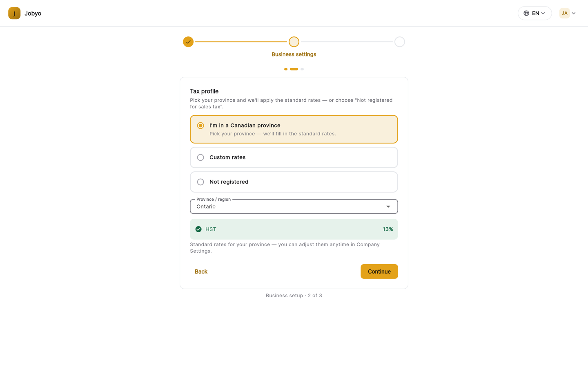Click the Jobyo brand name
Viewport: 588px width, 368px height.
tap(33, 13)
